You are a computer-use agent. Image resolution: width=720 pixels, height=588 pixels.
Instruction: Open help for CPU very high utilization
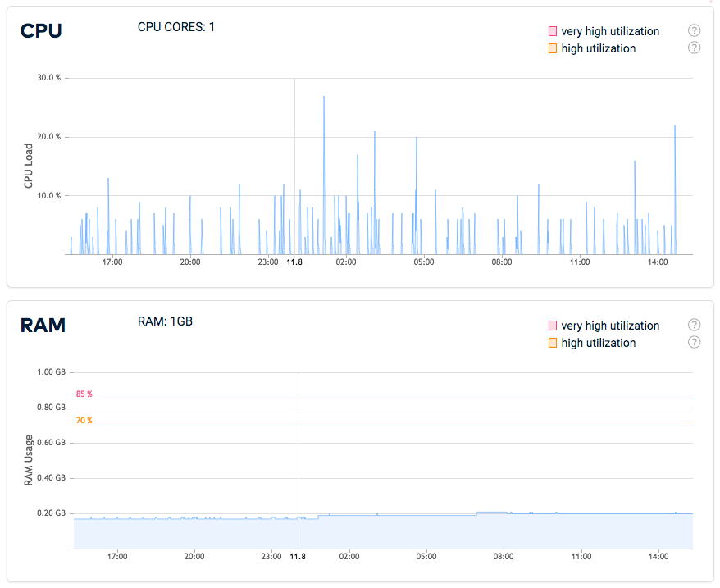click(694, 30)
